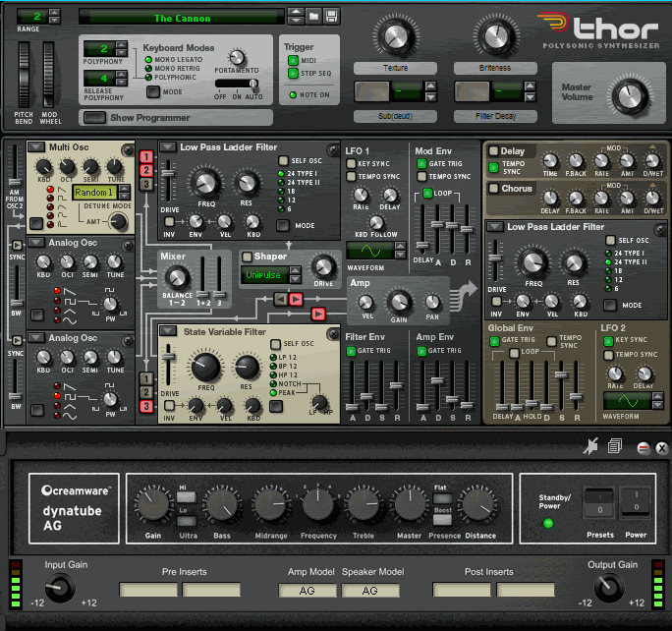Toggle Mod Env LOOP button

[x=427, y=193]
